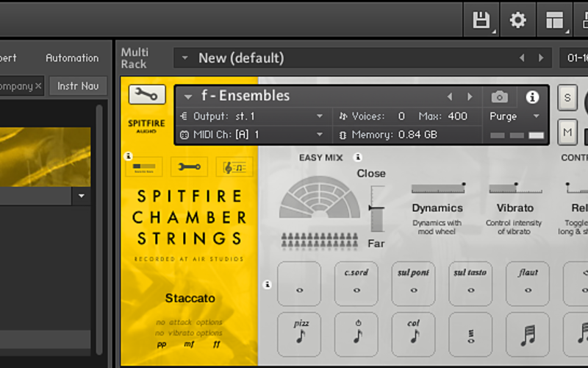Select the pizz articulation
Viewport: 588px width, 368px height.
(x=299, y=334)
